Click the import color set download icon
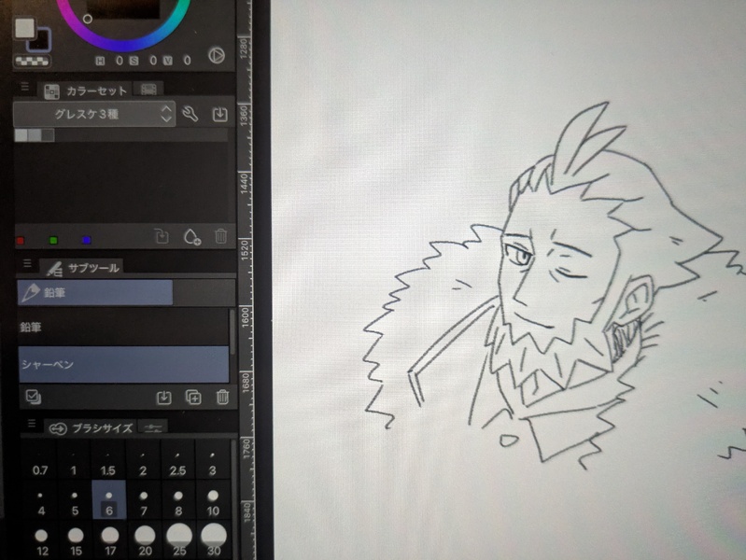This screenshot has width=746, height=560. [x=219, y=114]
